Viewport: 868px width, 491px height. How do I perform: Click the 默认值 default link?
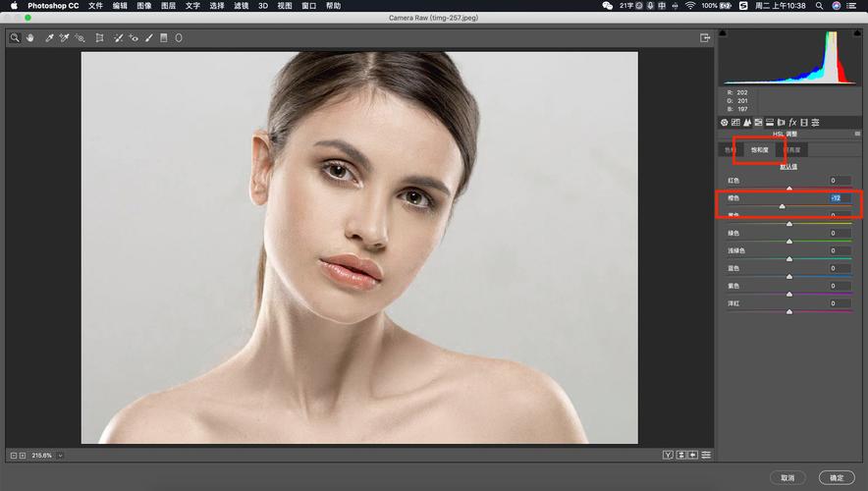point(788,167)
